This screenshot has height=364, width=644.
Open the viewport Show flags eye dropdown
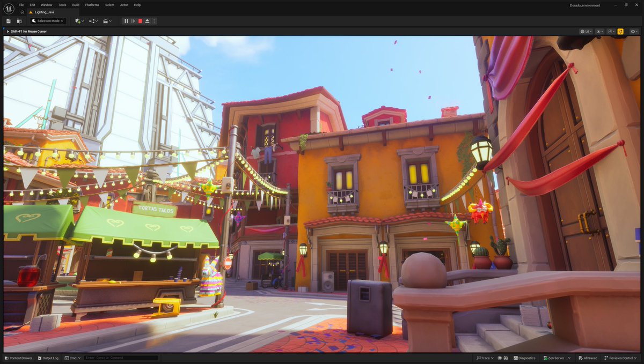click(600, 32)
